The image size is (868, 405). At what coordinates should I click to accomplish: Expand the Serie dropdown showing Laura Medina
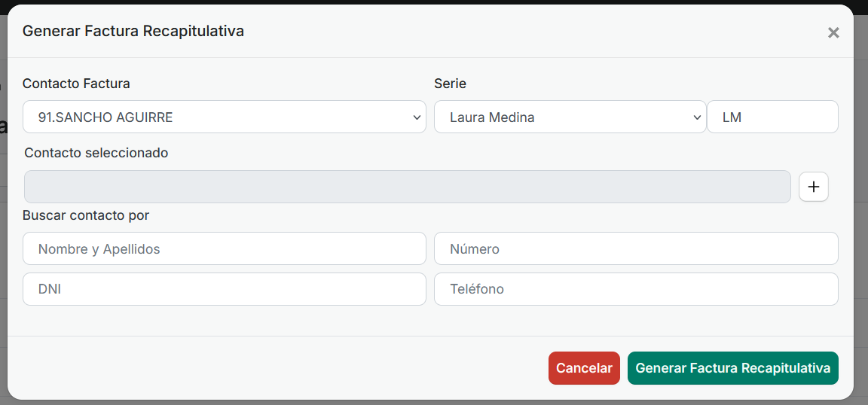569,117
